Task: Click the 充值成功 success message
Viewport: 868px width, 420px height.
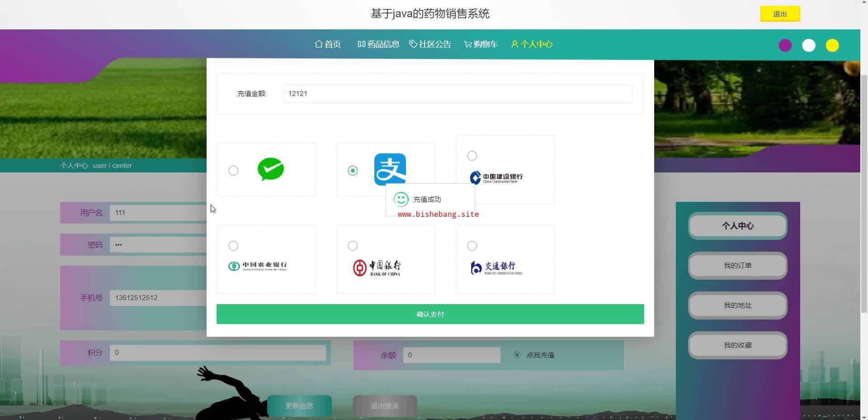Action: tap(427, 200)
